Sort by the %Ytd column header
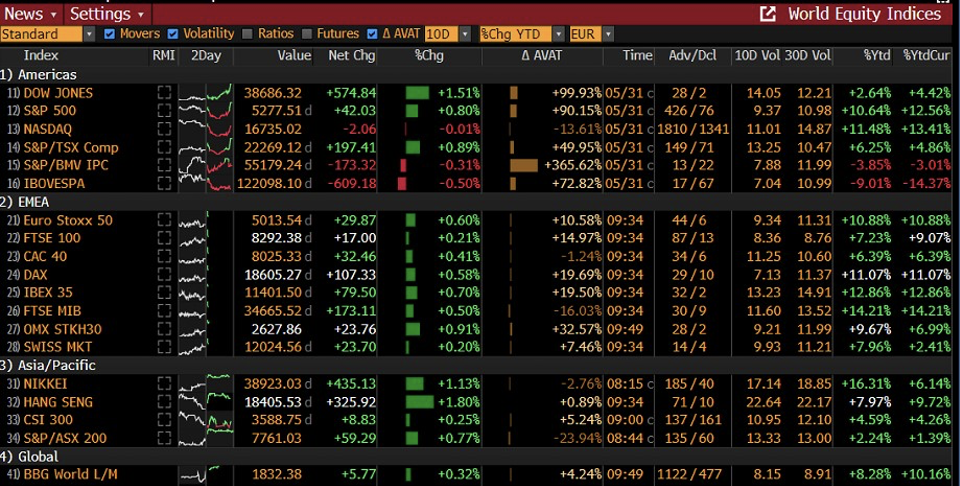960x486 pixels. (877, 56)
